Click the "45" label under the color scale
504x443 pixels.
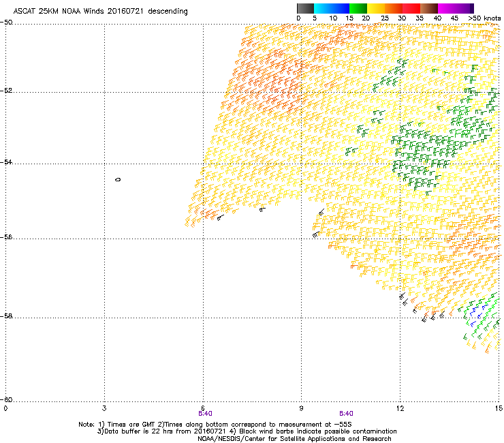coord(454,18)
